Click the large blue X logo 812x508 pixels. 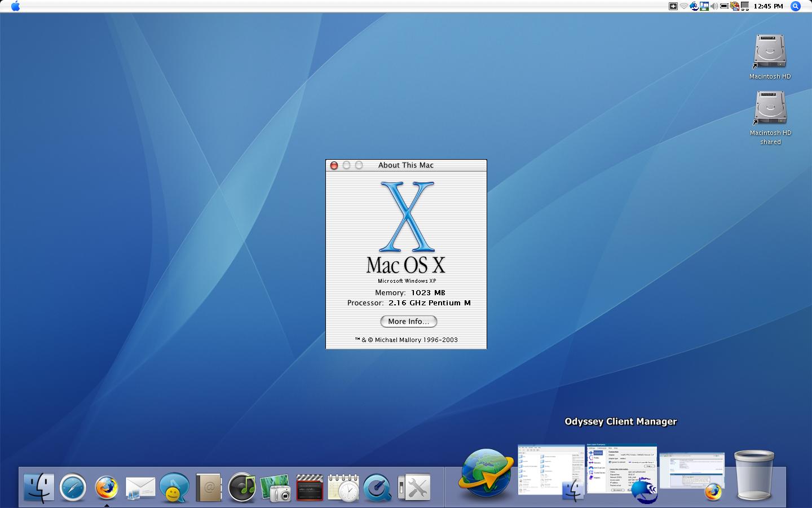click(407, 216)
